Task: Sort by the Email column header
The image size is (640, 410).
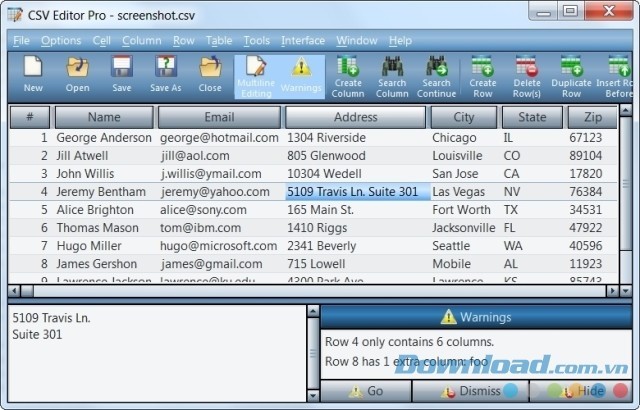Action: (x=219, y=117)
